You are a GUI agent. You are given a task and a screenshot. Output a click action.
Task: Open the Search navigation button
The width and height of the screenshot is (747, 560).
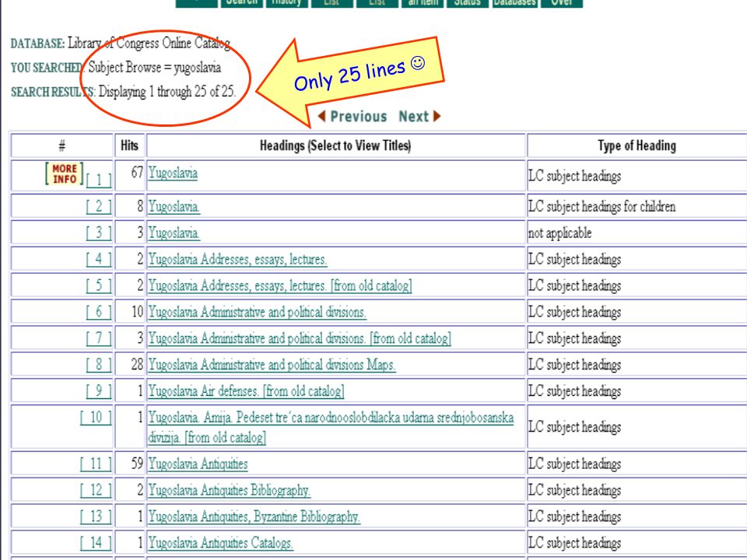point(241,3)
